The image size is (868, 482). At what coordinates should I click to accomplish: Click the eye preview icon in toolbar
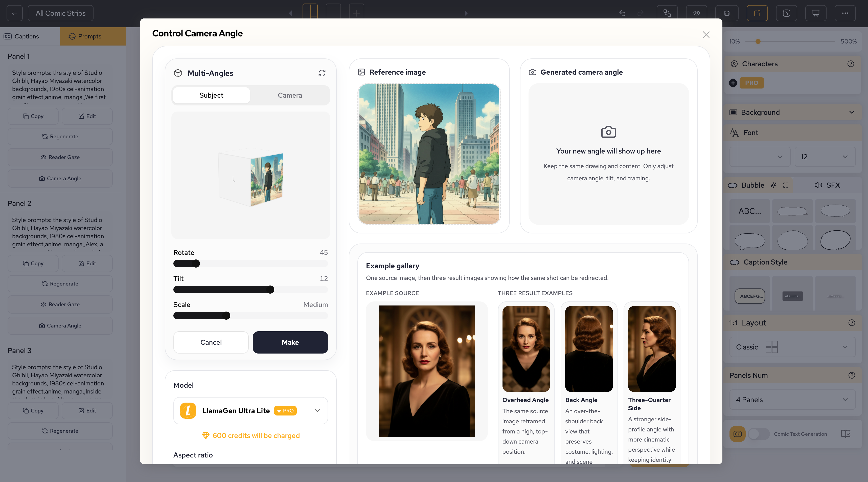click(696, 13)
